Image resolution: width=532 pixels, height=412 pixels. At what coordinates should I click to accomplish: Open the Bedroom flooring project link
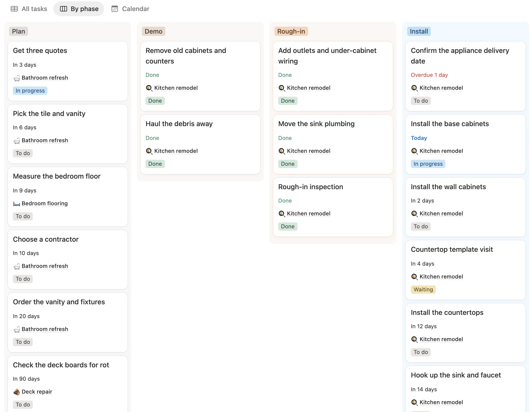click(x=45, y=203)
